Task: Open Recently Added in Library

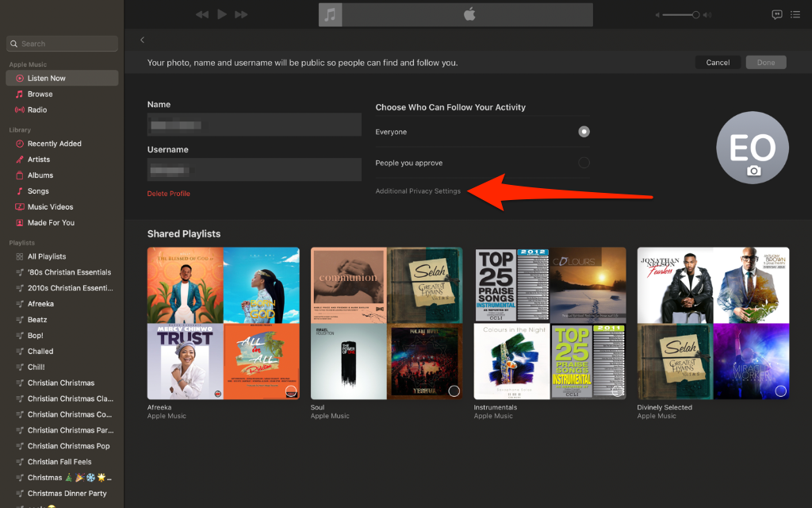Action: [x=54, y=144]
